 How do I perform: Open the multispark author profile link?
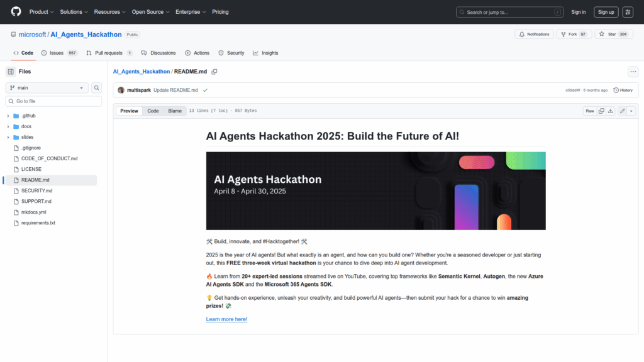(139, 90)
